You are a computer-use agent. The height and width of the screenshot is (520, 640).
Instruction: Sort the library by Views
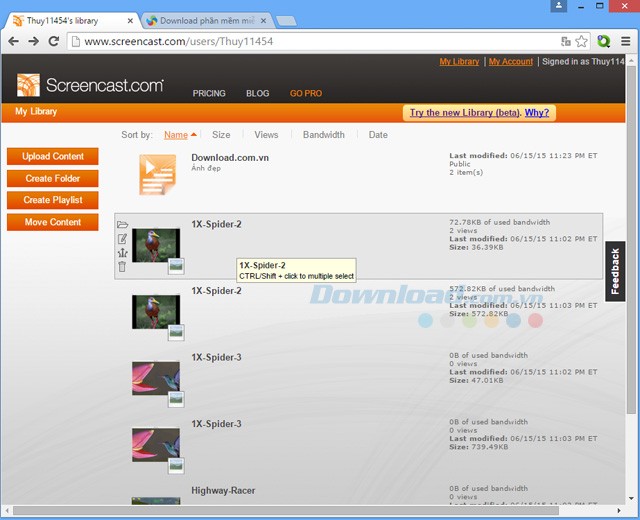pyautogui.click(x=266, y=135)
